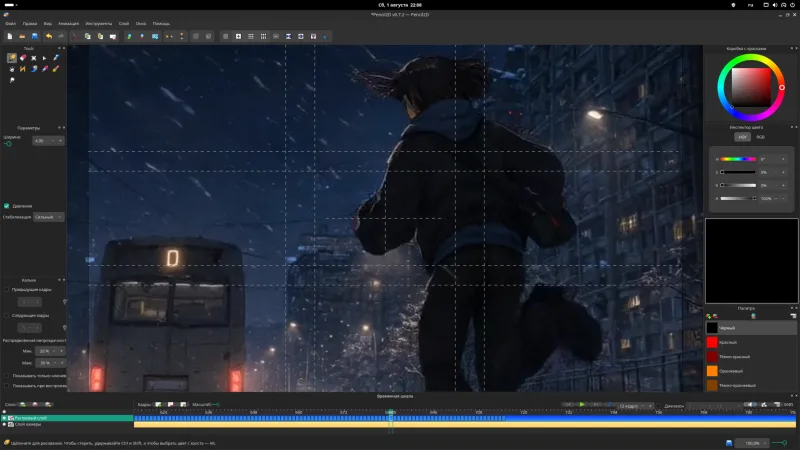Open the Анимация menu

point(68,23)
